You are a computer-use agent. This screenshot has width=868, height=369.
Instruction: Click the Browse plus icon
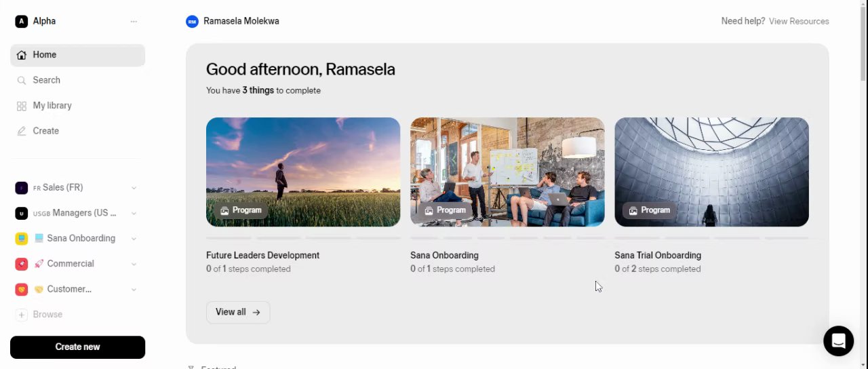point(22,315)
